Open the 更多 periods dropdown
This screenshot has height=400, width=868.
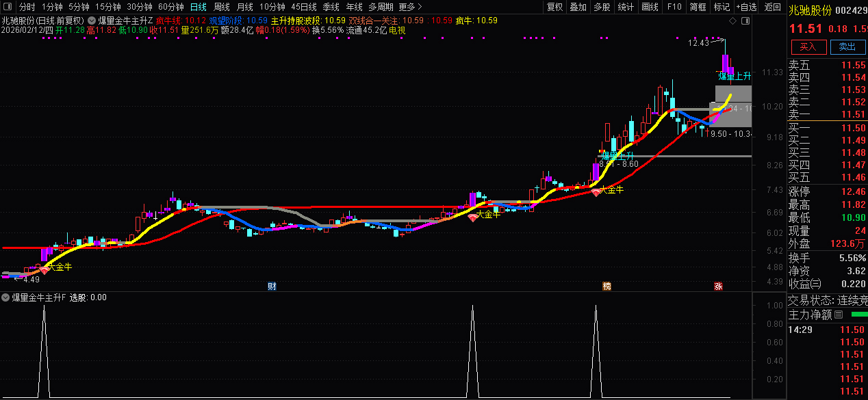click(410, 7)
